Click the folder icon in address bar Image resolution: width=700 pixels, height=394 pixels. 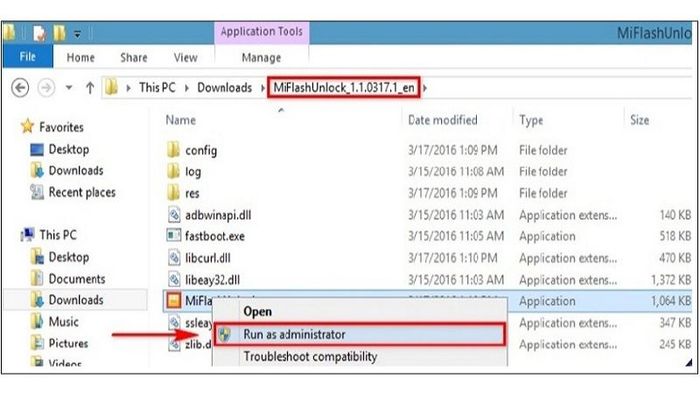(x=112, y=87)
